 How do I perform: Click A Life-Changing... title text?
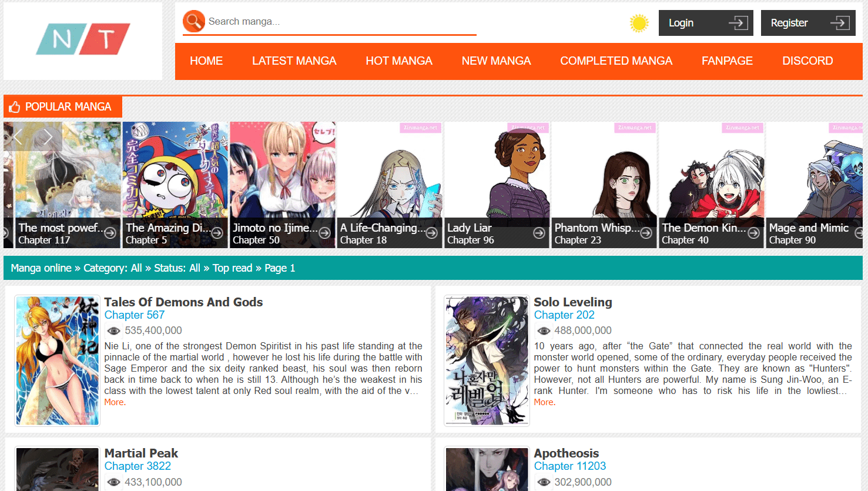(x=382, y=228)
